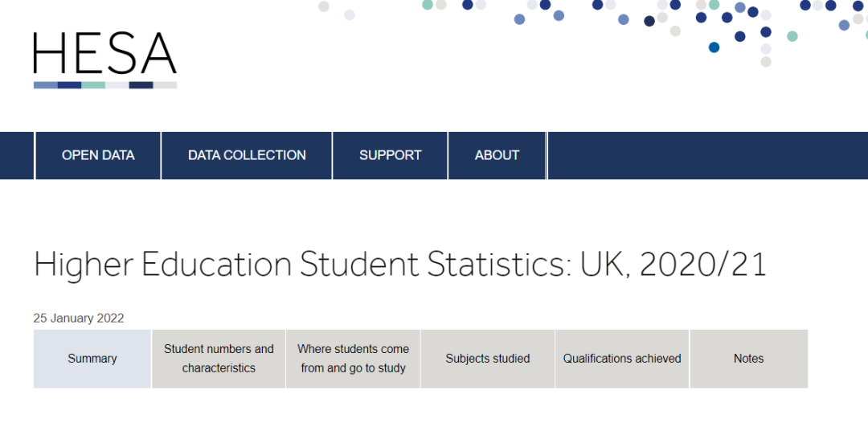Switch to the Subjects studied tab
868x427 pixels.
[488, 359]
